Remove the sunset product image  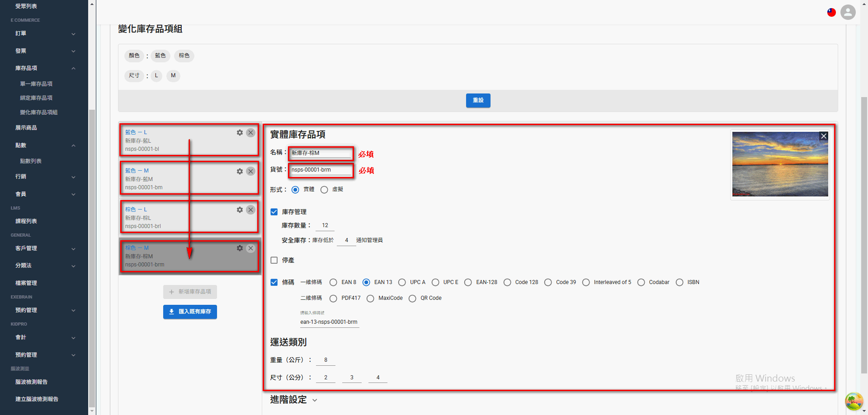tap(824, 136)
